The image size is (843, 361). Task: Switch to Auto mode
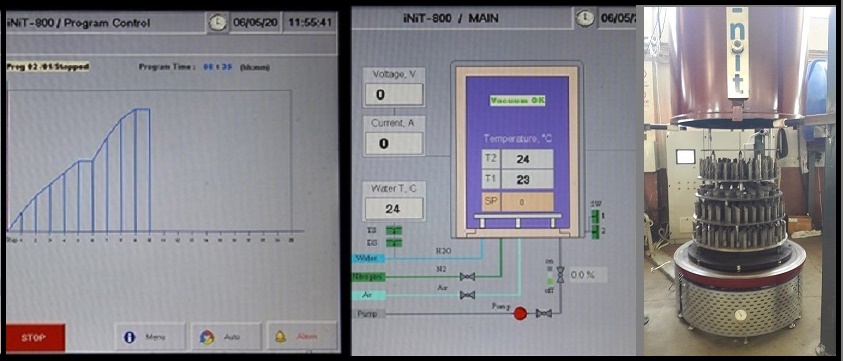(x=226, y=337)
